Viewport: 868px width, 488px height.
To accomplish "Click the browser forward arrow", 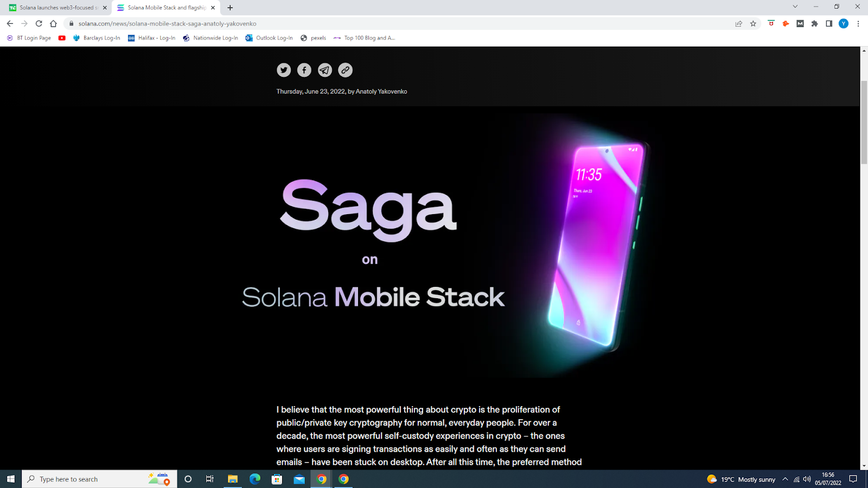I will point(24,23).
